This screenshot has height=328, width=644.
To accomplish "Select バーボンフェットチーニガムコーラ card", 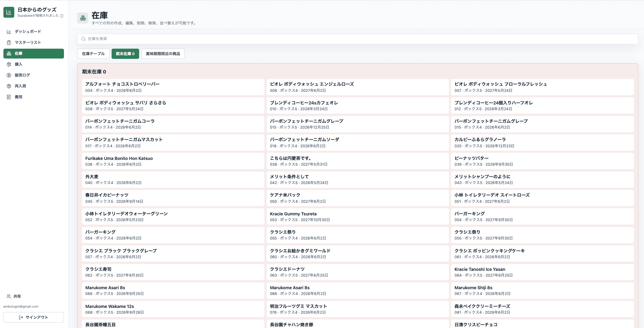I will [173, 124].
